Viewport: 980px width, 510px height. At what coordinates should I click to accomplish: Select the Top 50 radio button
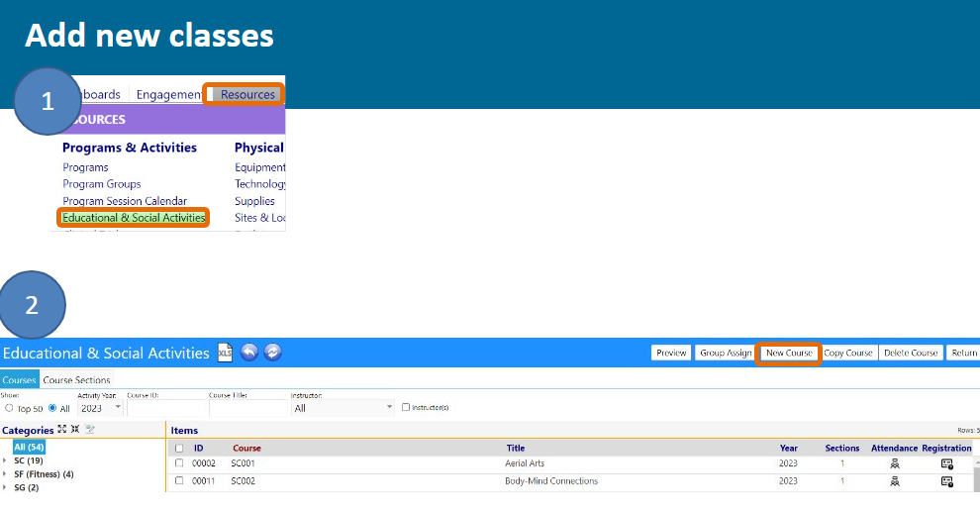(x=9, y=408)
